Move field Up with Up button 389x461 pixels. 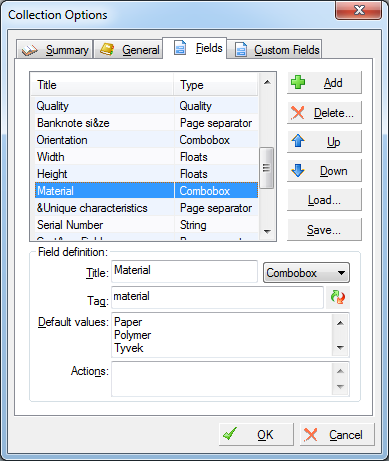(324, 142)
